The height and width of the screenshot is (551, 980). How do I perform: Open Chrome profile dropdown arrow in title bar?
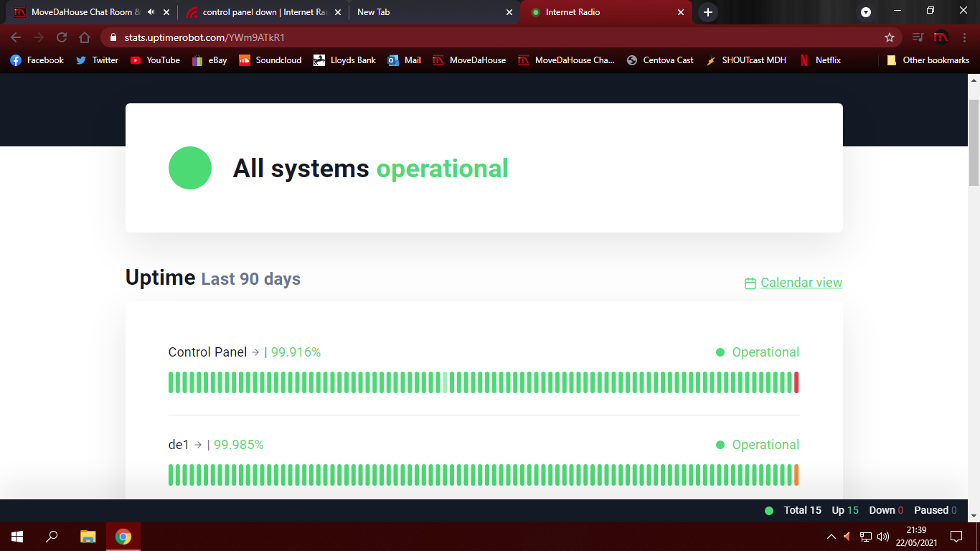tap(866, 12)
